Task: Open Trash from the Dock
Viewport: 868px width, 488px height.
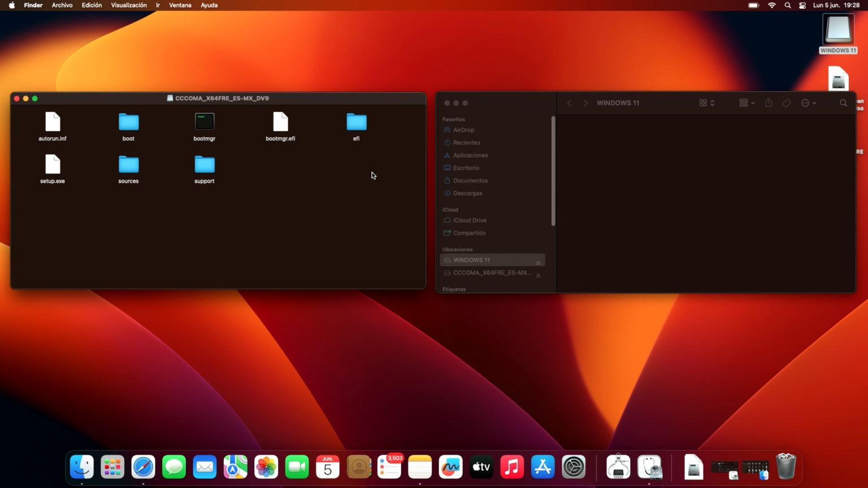Action: [786, 467]
